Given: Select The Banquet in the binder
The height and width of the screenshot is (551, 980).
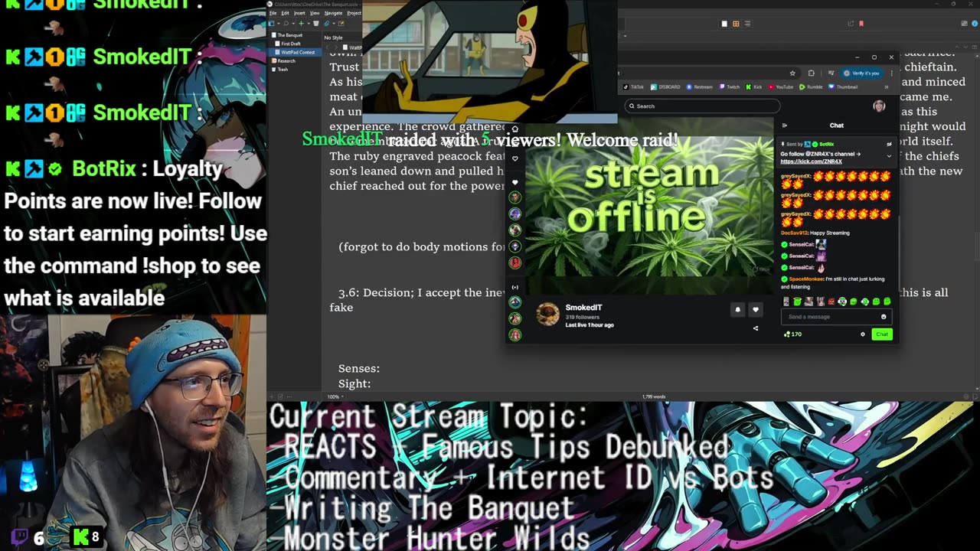Looking at the screenshot, I should pos(289,35).
